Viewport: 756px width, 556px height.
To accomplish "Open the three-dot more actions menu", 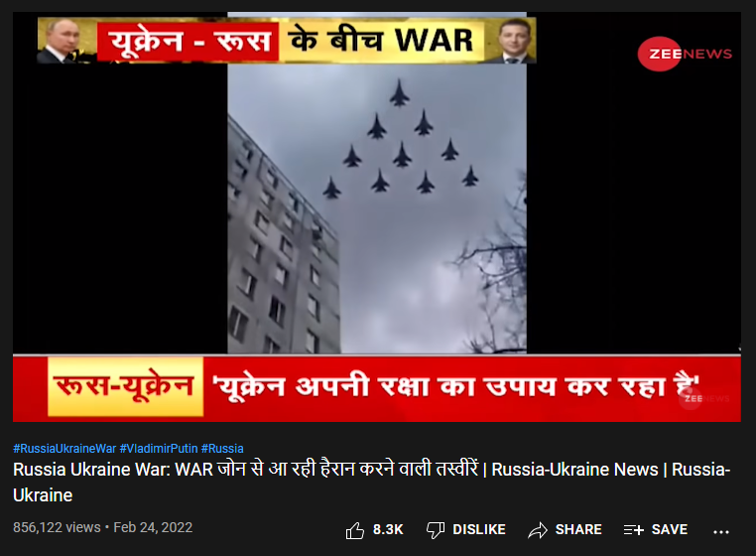I will click(721, 532).
